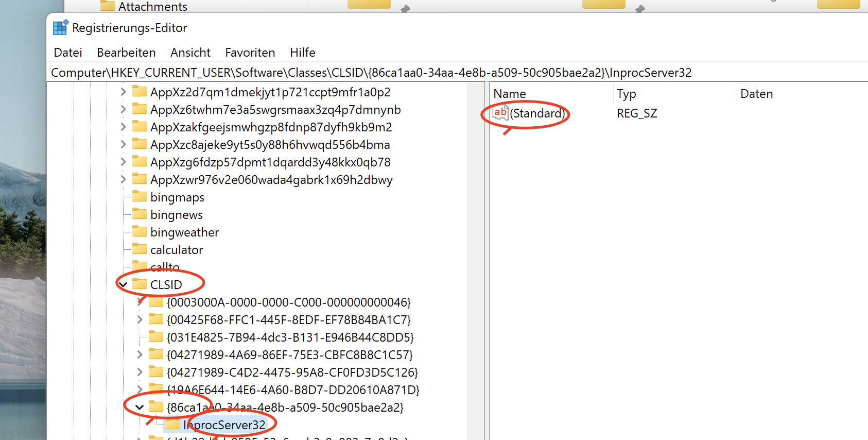Click the CLSID folder icon
Viewport: 868px width, 440px height.
[x=140, y=284]
